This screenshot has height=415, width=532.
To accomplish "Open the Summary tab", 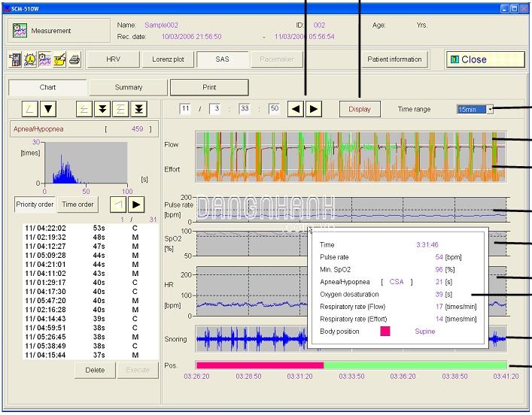I will (129, 87).
